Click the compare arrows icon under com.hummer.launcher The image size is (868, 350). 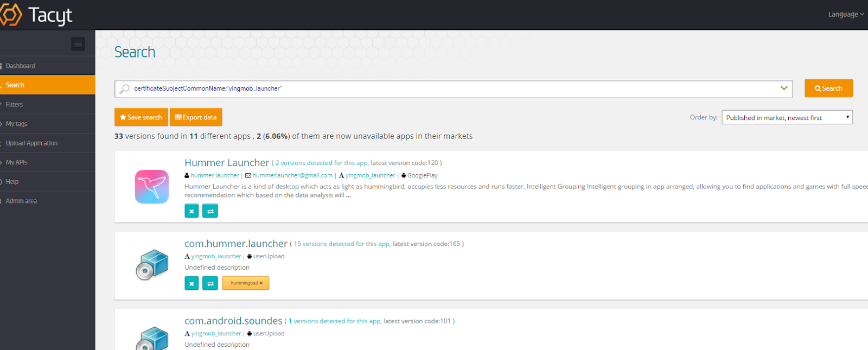[210, 283]
